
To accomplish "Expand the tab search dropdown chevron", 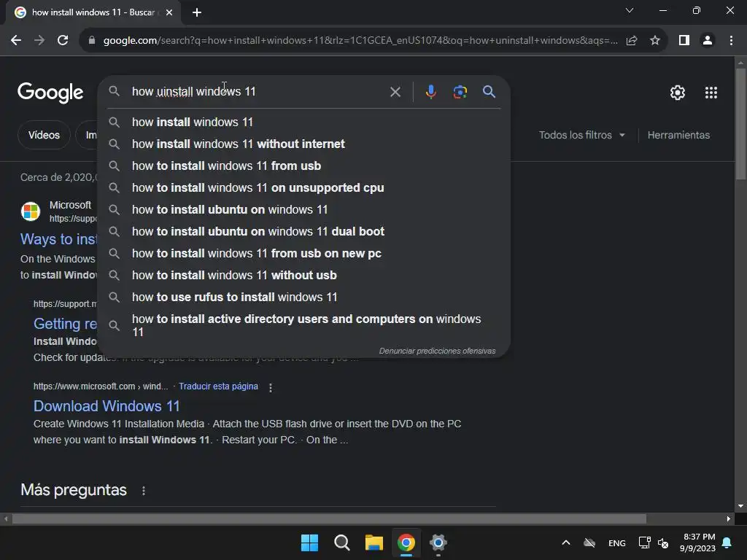I will coord(630,10).
